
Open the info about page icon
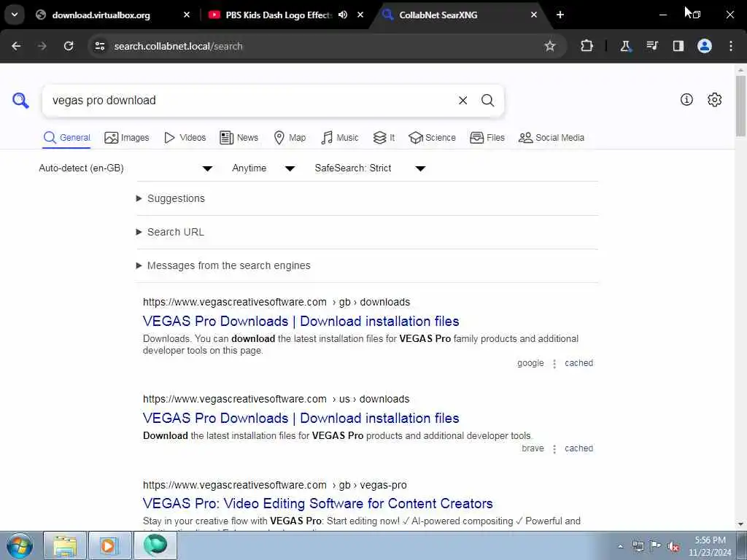pos(686,99)
